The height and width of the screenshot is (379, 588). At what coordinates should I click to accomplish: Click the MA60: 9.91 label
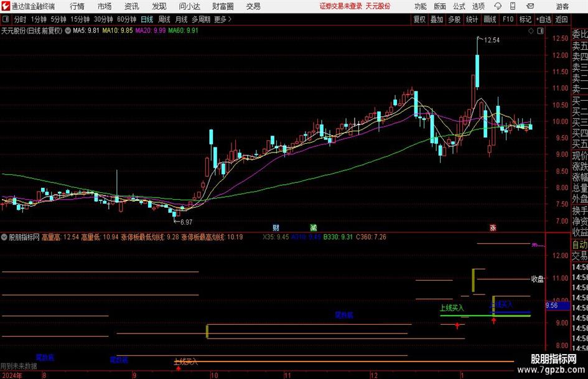click(184, 30)
